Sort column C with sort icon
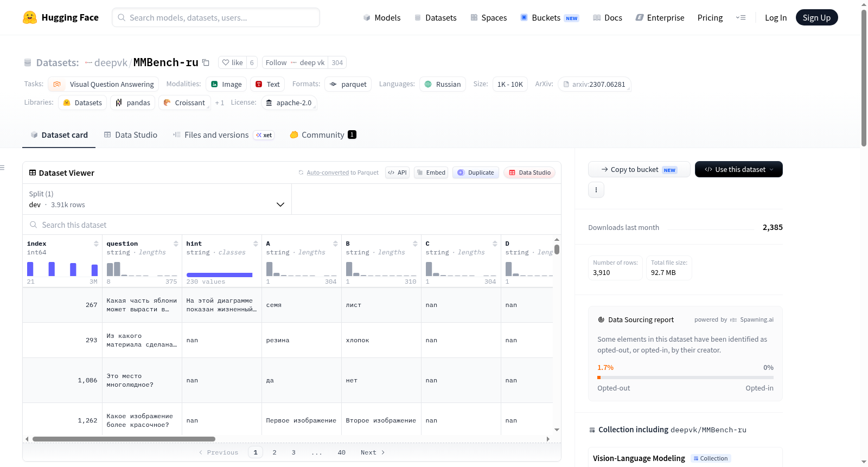The width and height of the screenshot is (868, 467). pos(495,244)
